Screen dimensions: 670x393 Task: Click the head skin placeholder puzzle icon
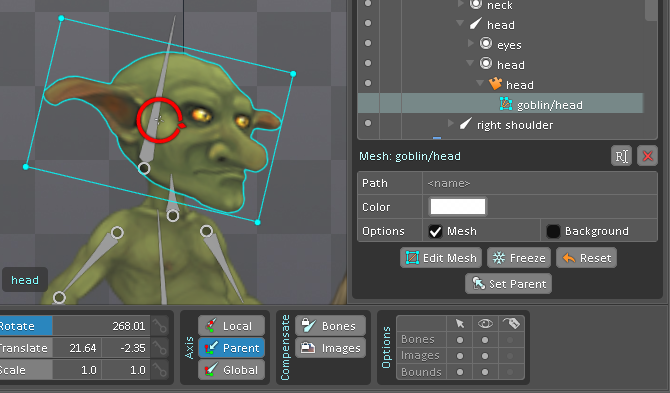(495, 84)
